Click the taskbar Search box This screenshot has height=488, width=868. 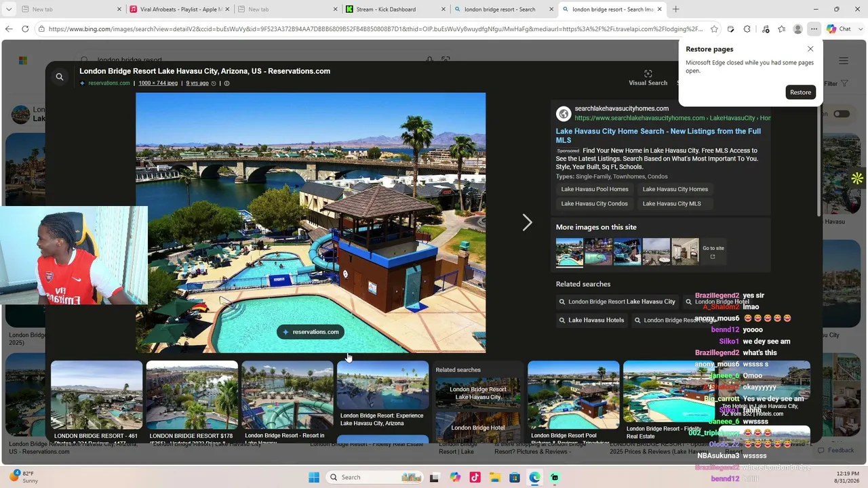(374, 477)
